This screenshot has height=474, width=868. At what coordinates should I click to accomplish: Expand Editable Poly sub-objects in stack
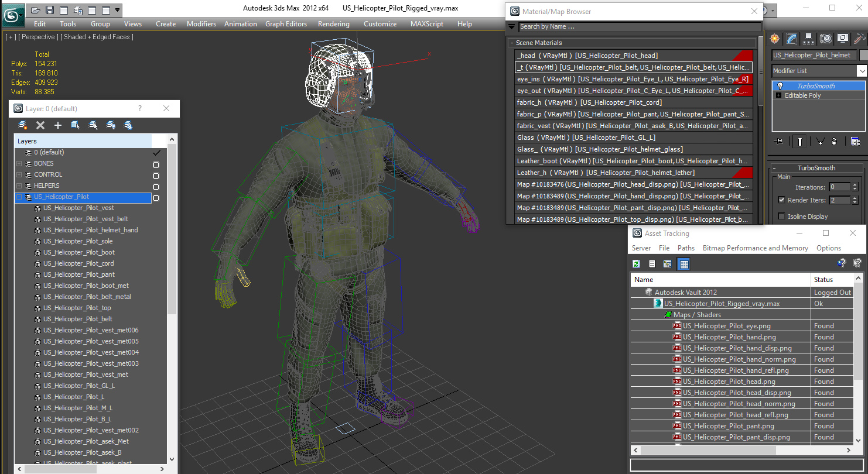point(778,95)
